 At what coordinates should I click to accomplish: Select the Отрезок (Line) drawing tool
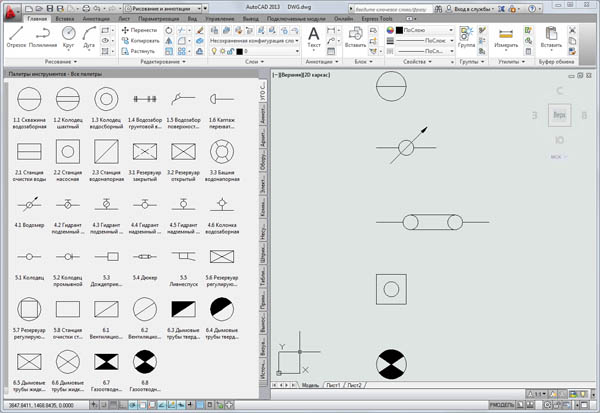(x=17, y=36)
